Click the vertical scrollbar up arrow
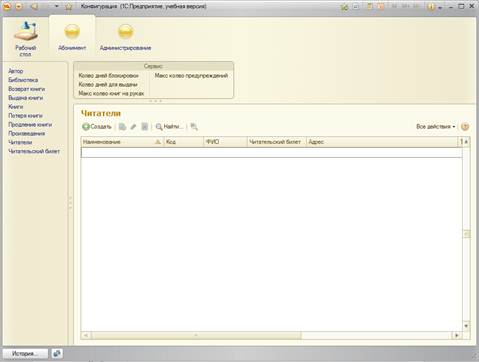 click(466, 142)
